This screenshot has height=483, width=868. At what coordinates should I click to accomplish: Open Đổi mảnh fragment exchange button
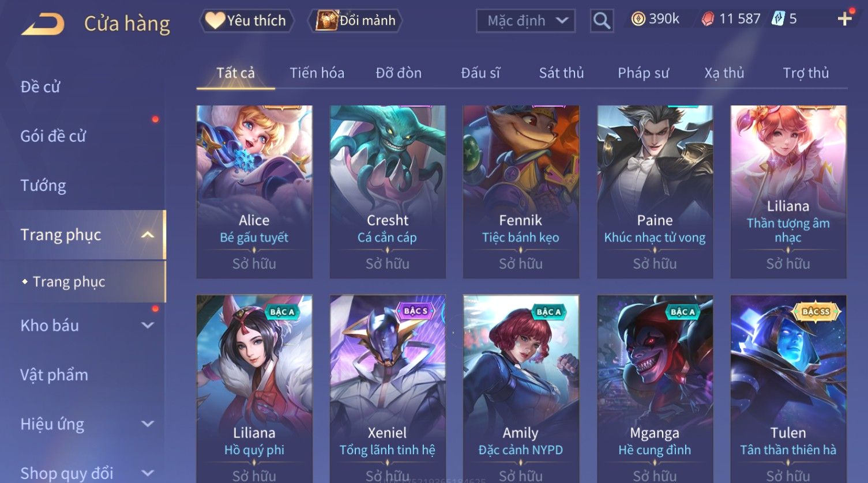tap(355, 21)
